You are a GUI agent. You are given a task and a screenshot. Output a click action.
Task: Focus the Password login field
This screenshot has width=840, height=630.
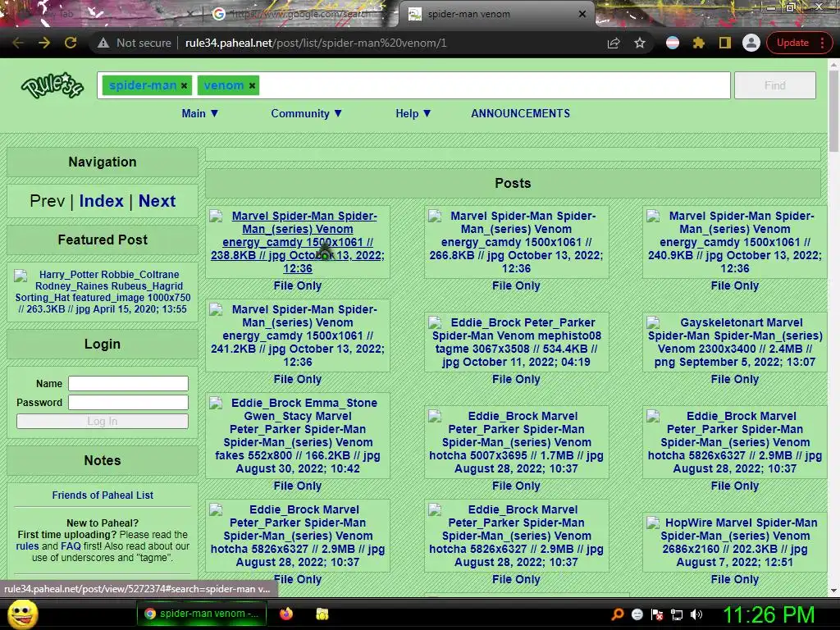click(128, 402)
